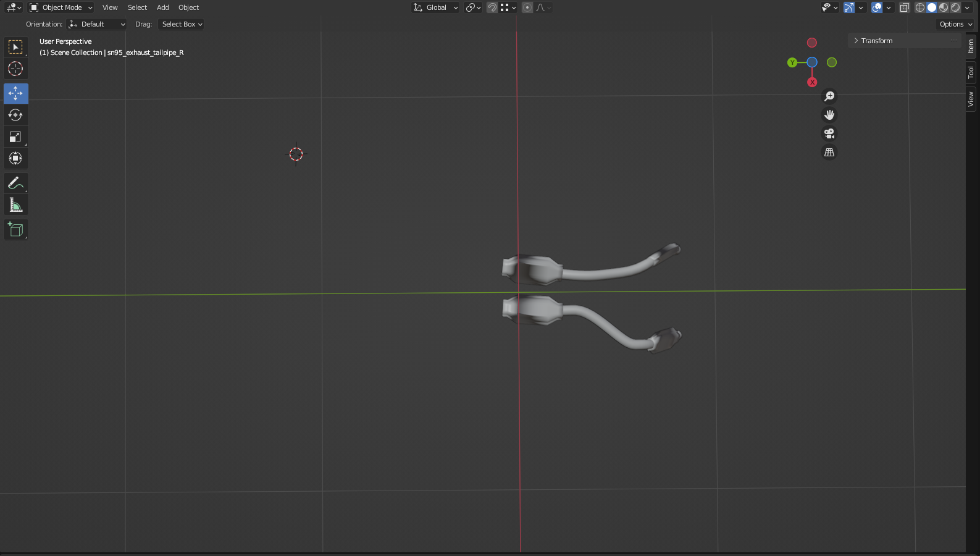Viewport: 980px width, 556px height.
Task: Toggle viewport gizmos display
Action: click(849, 7)
